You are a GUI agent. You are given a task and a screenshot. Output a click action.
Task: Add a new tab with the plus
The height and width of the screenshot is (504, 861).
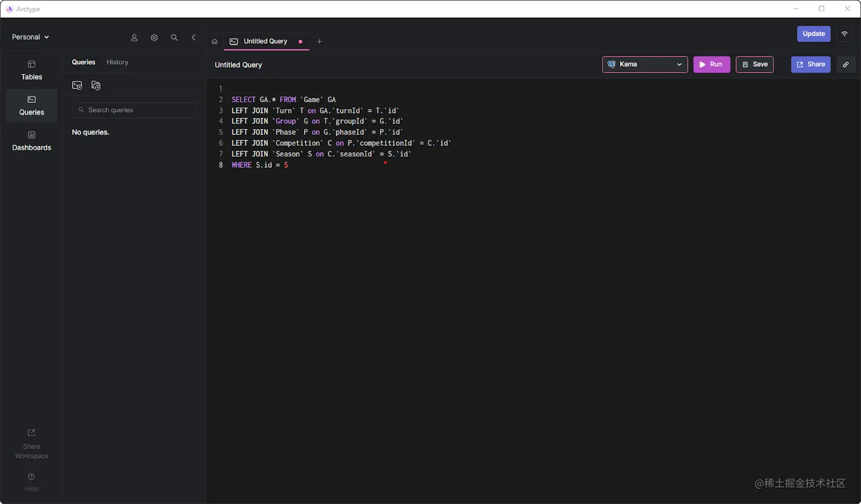point(319,42)
